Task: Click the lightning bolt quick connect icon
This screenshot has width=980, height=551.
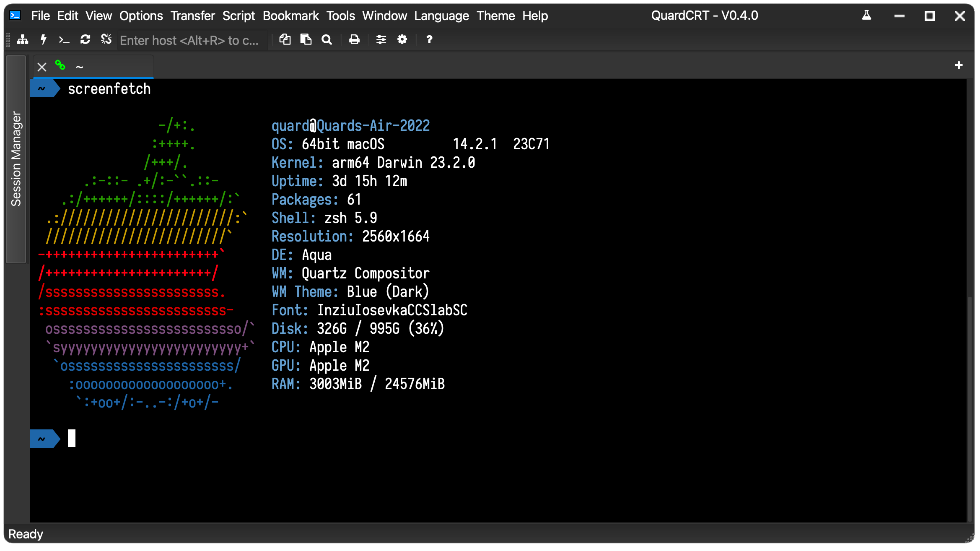Action: pyautogui.click(x=43, y=40)
